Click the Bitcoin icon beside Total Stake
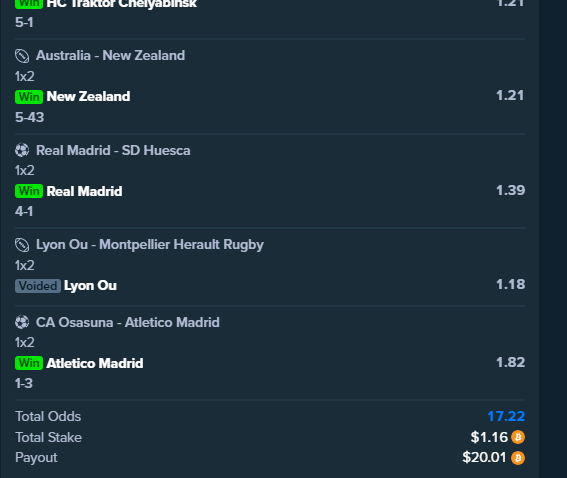The width and height of the screenshot is (567, 478). (x=518, y=437)
